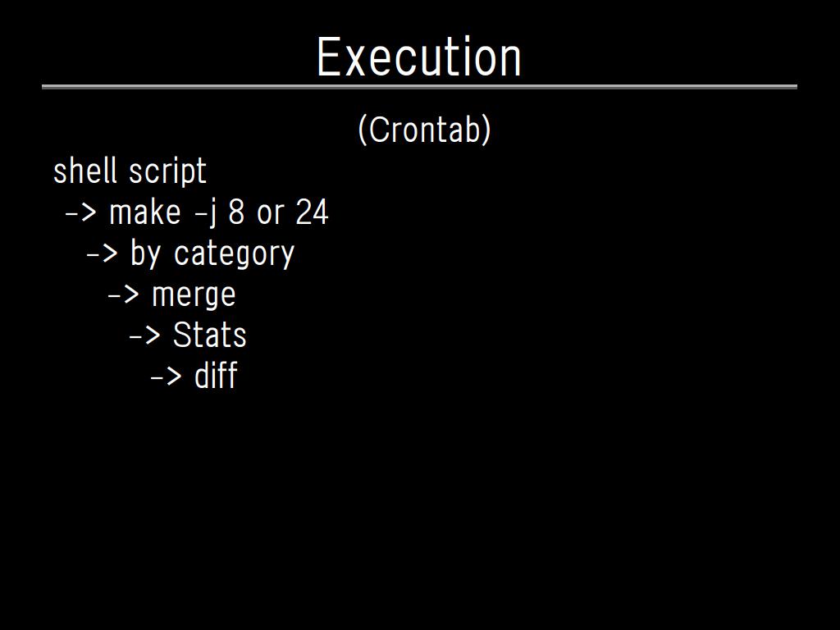Screen dimensions: 840x630
Task: Click the arrow before by category
Action: (x=102, y=254)
